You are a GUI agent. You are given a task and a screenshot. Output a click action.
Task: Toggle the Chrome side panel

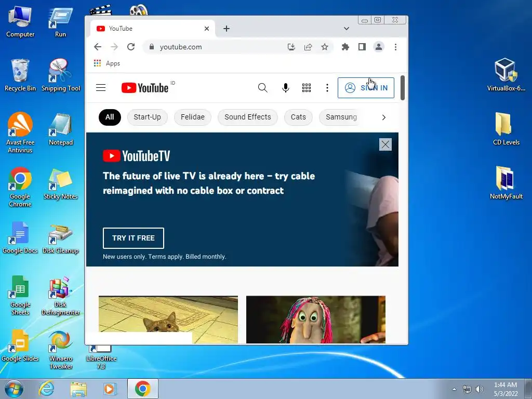[362, 47]
